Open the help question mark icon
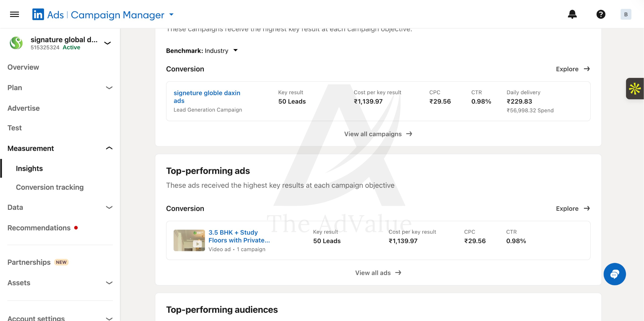 click(601, 14)
